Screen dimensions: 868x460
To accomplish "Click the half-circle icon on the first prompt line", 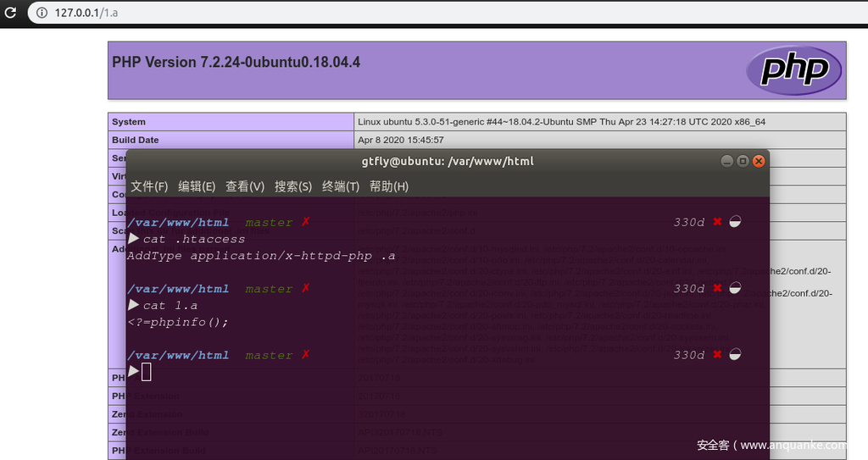I will (x=735, y=222).
